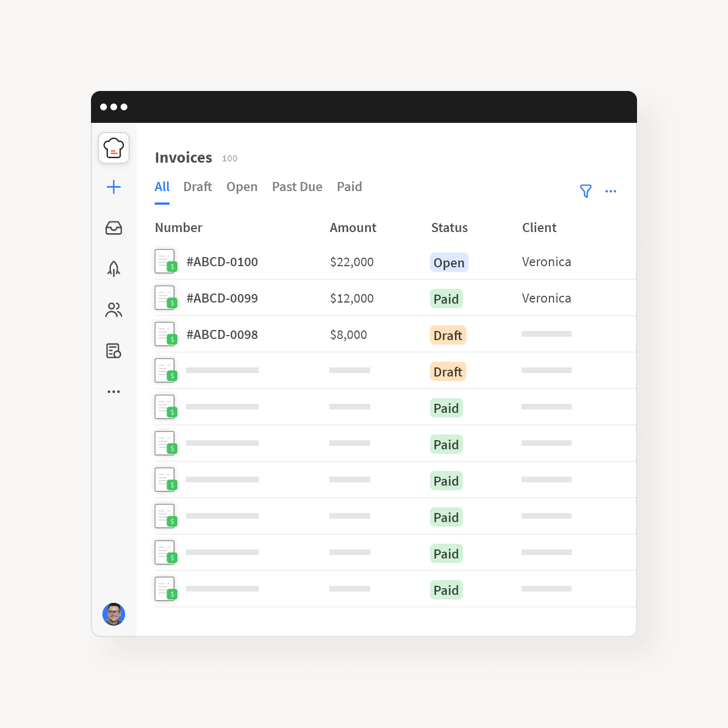Create a new invoice with the plus icon
This screenshot has height=728, width=728.
(113, 187)
